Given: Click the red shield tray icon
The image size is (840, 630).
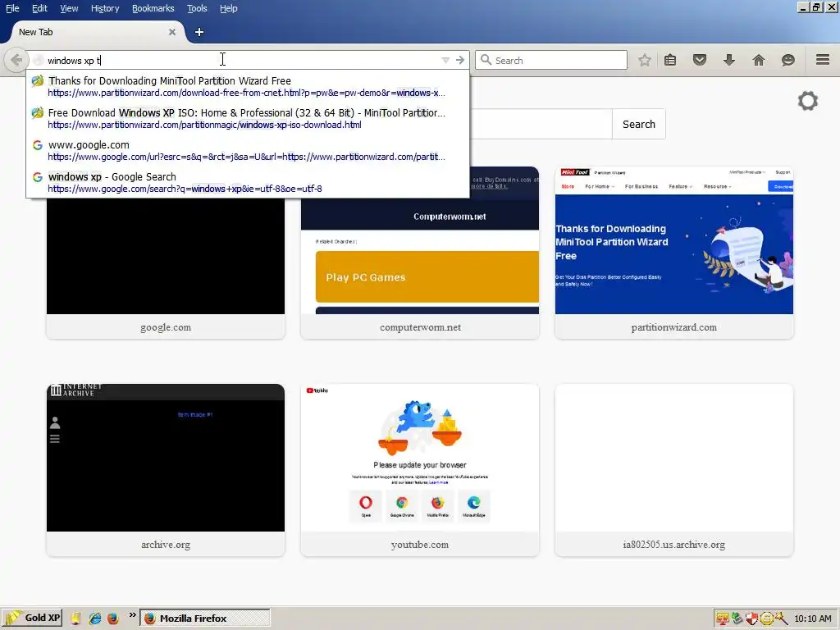Looking at the screenshot, I should 751,619.
